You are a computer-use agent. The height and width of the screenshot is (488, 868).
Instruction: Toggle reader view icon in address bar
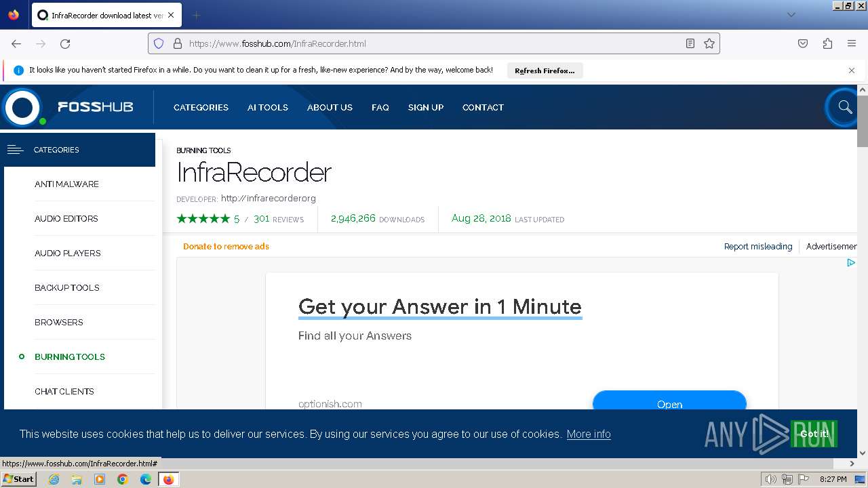(x=690, y=43)
